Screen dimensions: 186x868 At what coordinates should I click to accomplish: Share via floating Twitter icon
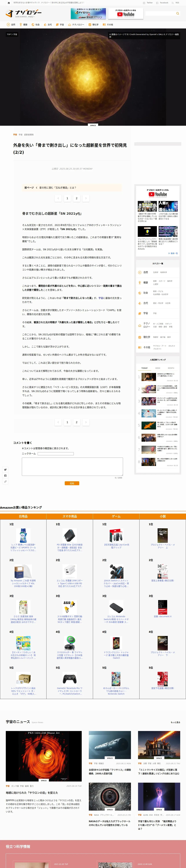coord(5,469)
